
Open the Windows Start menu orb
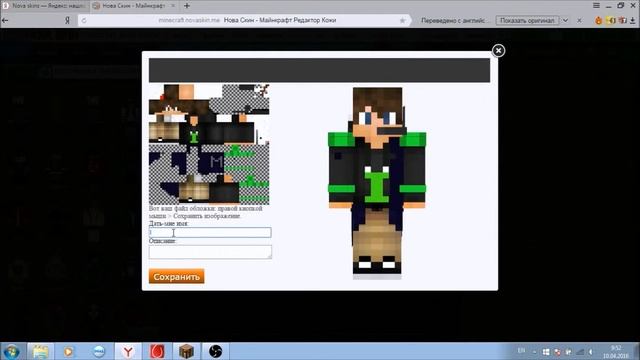click(x=11, y=351)
